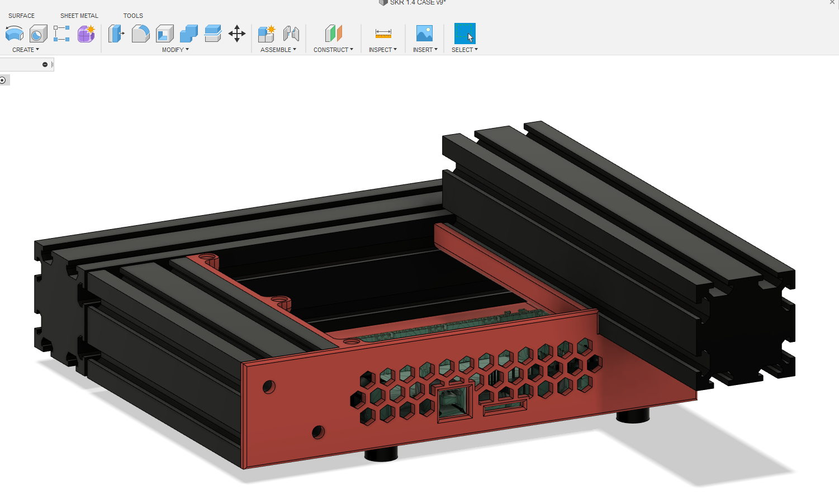This screenshot has height=504, width=839.
Task: Pick the Fillet tool icon
Action: (140, 34)
